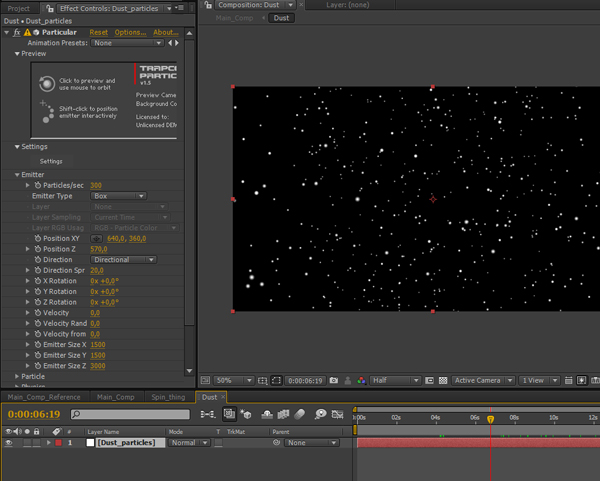Image resolution: width=600 pixels, height=481 pixels.
Task: Open the Active Camera dropdown
Action: tap(483, 380)
